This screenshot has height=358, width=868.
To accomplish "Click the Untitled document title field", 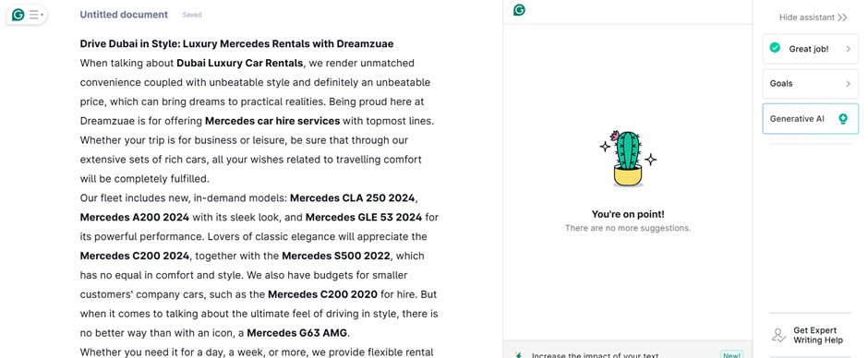I will 124,15.
